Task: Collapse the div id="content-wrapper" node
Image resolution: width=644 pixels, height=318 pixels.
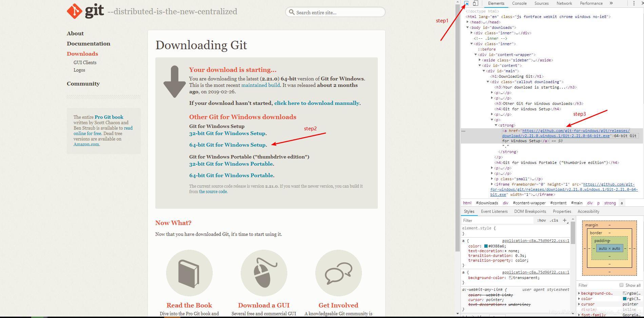Action: tap(476, 55)
